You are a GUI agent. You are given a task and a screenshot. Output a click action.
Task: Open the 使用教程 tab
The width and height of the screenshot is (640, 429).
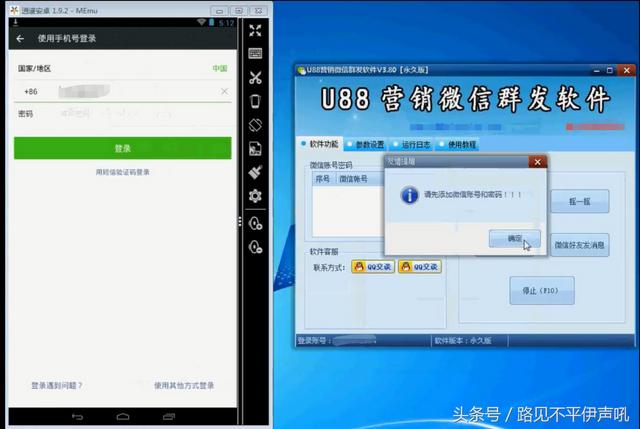coord(458,144)
